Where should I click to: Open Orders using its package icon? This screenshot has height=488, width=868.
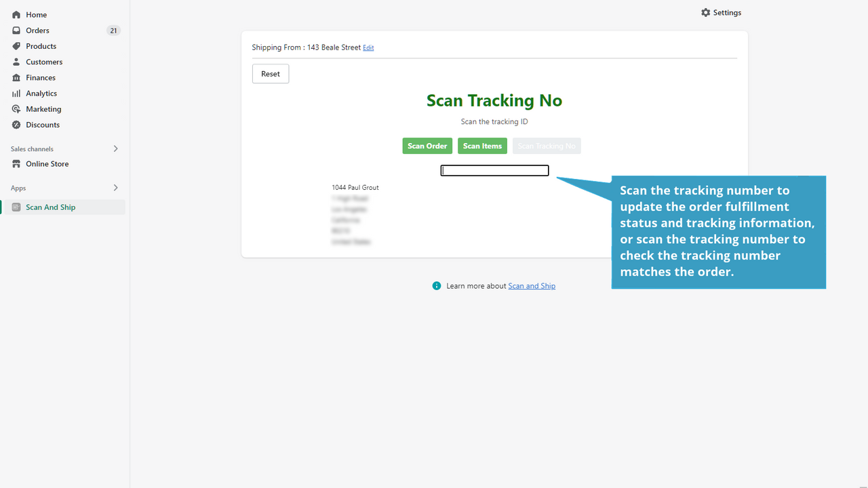pos(16,30)
